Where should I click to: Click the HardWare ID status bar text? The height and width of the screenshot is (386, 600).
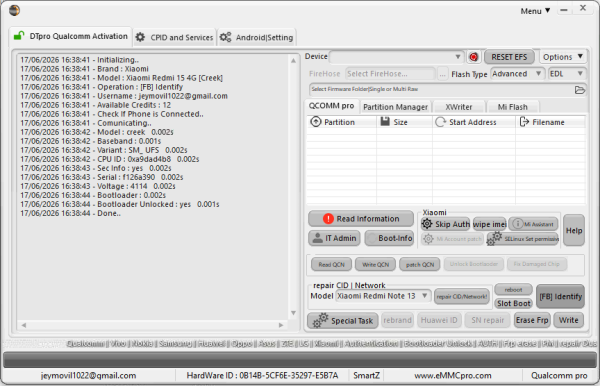pos(262,376)
